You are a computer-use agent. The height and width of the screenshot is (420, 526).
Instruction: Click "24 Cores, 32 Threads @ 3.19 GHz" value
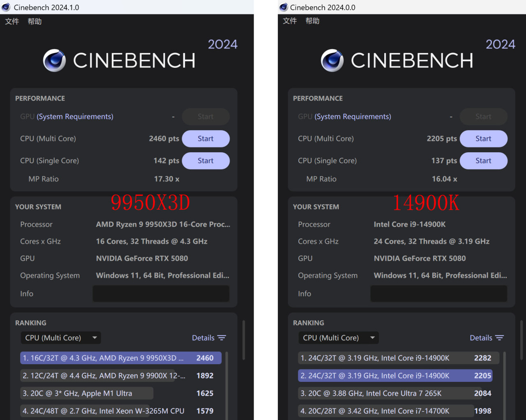pos(431,241)
